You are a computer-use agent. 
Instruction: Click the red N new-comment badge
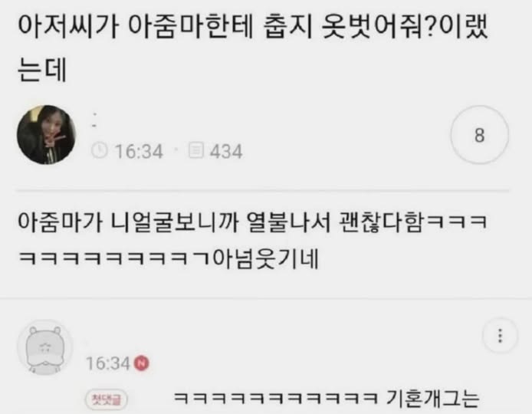click(142, 363)
